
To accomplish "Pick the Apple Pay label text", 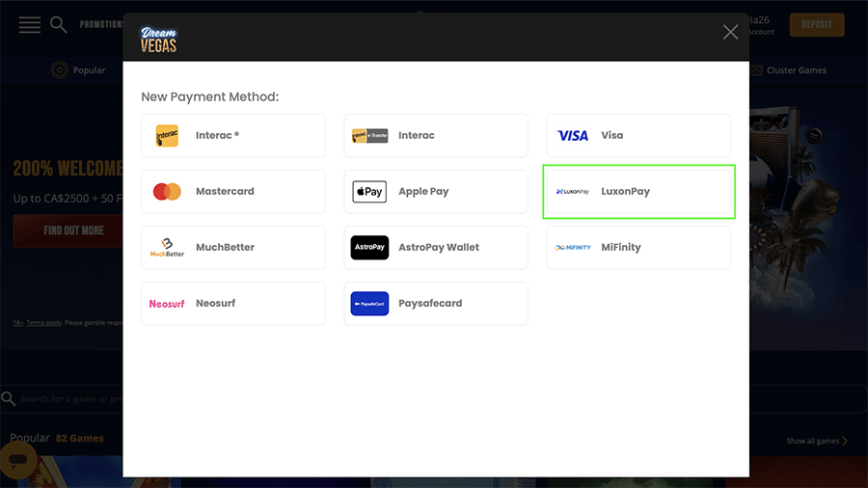I will click(423, 191).
